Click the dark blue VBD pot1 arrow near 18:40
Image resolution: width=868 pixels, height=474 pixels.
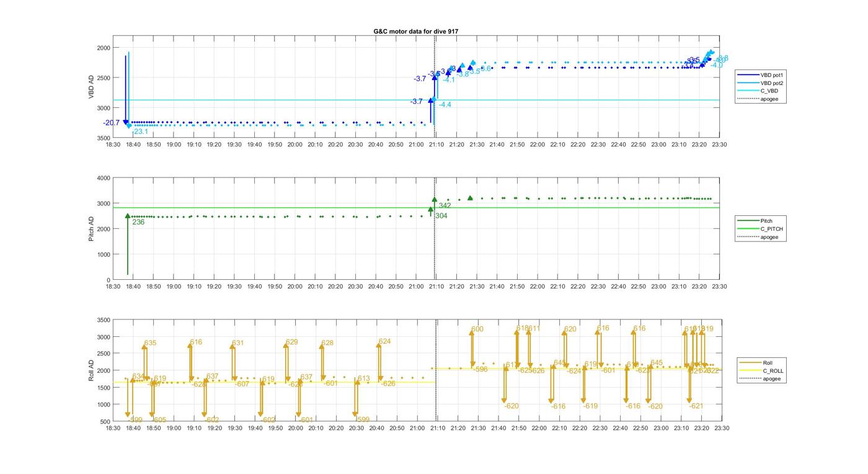click(125, 90)
